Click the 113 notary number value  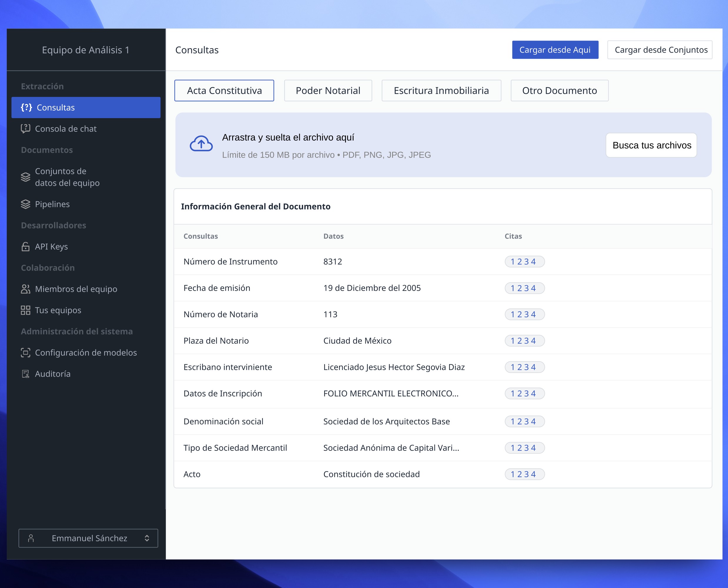(330, 314)
